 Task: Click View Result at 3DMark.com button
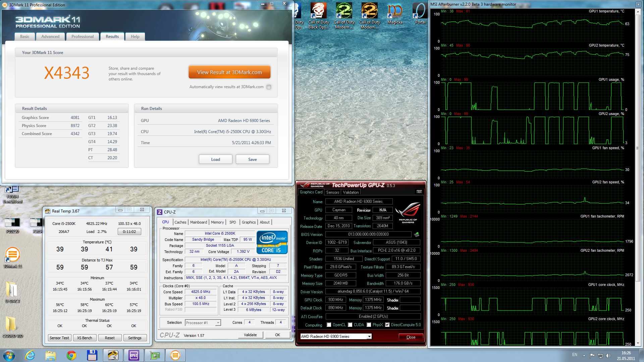point(229,72)
